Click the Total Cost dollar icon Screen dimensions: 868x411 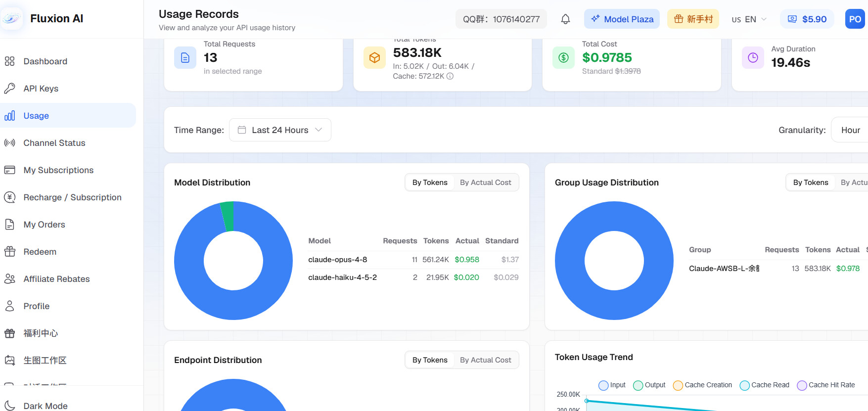(563, 57)
